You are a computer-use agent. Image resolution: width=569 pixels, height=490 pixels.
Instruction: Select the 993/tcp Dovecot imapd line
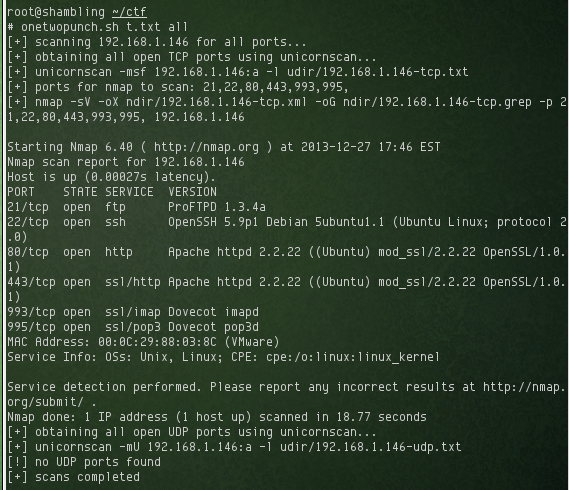133,312
